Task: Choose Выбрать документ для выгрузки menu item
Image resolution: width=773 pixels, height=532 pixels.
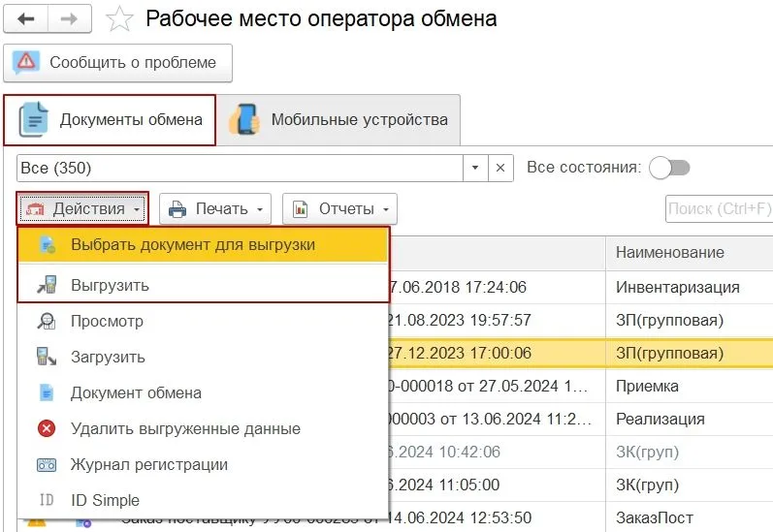Action: (x=193, y=245)
